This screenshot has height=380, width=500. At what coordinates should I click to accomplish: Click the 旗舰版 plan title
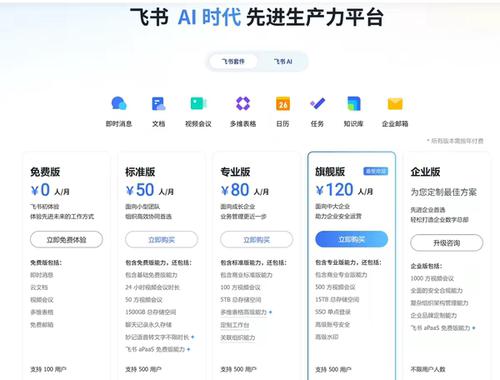[x=330, y=172]
